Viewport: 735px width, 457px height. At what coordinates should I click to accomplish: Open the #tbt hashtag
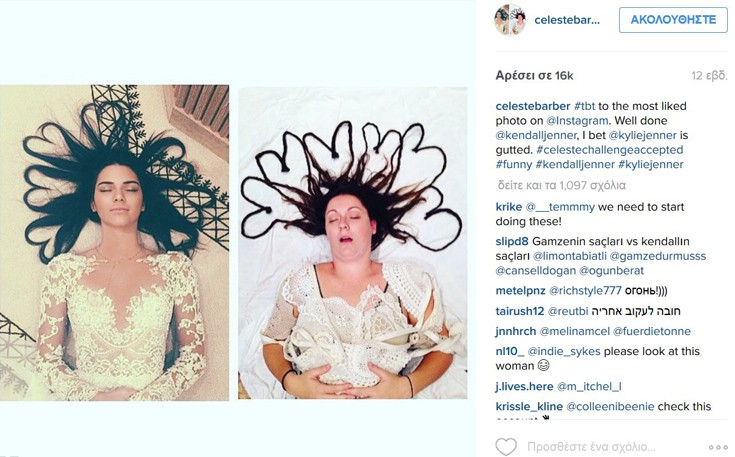[585, 106]
